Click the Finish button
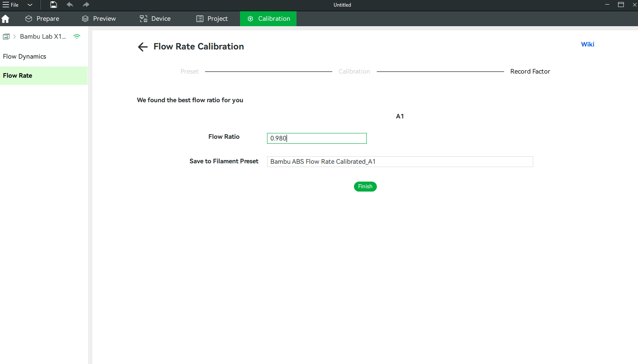Screen dimensions: 638x364 [365, 186]
